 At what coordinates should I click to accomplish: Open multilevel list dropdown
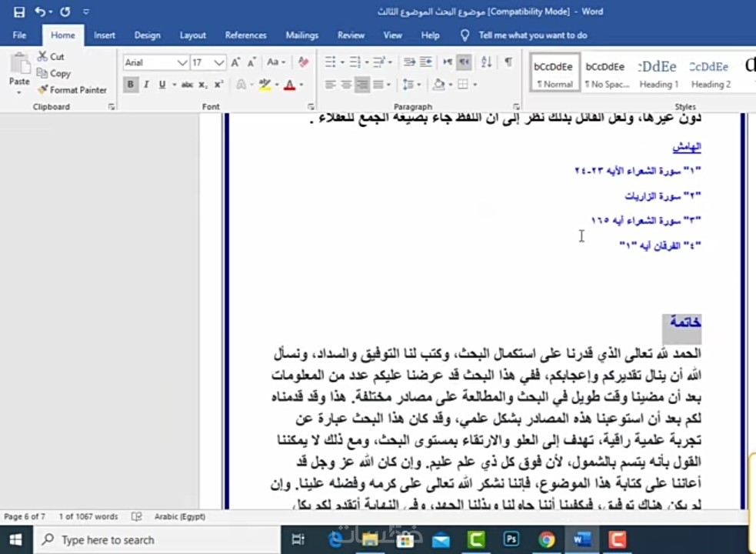click(390, 62)
